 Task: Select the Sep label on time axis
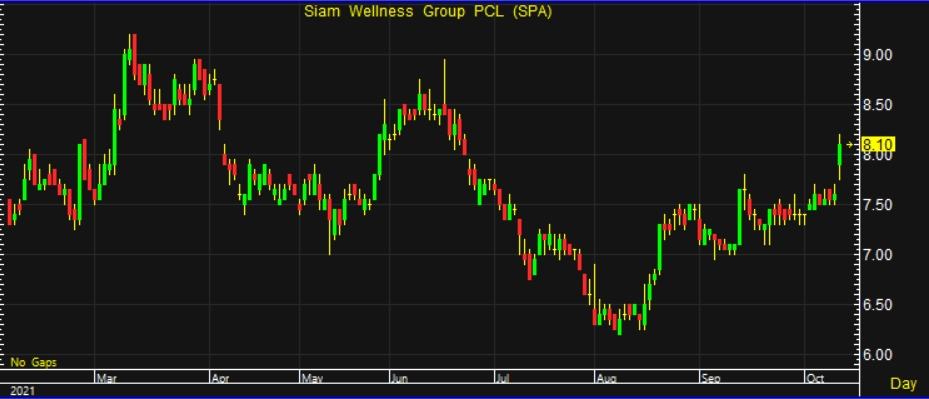pyautogui.click(x=709, y=377)
